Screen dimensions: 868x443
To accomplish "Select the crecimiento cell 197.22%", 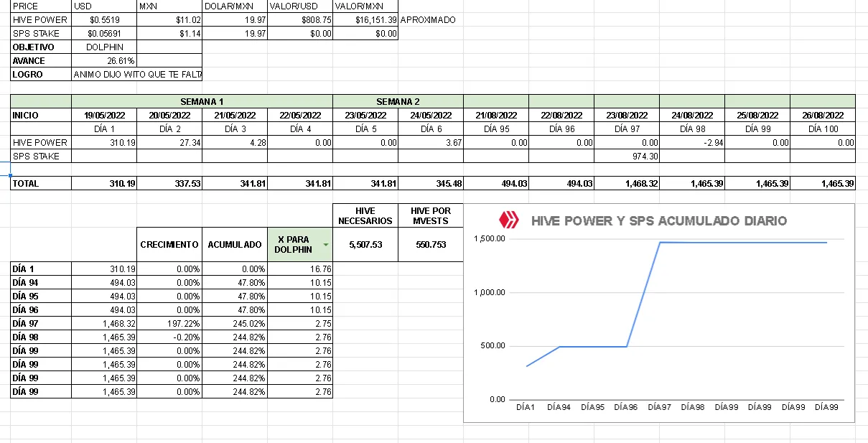I will pos(169,323).
